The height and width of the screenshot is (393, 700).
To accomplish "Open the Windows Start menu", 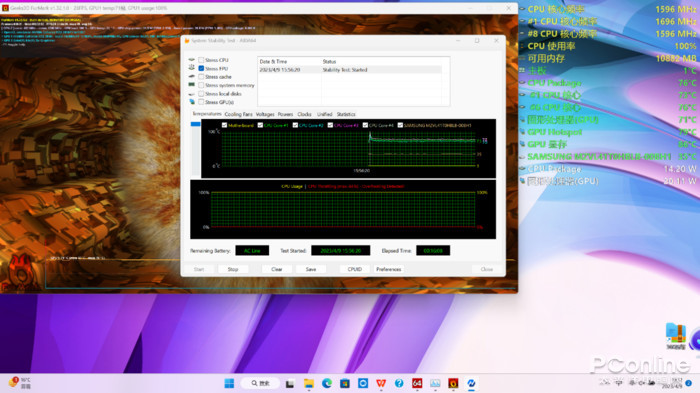I will click(229, 383).
